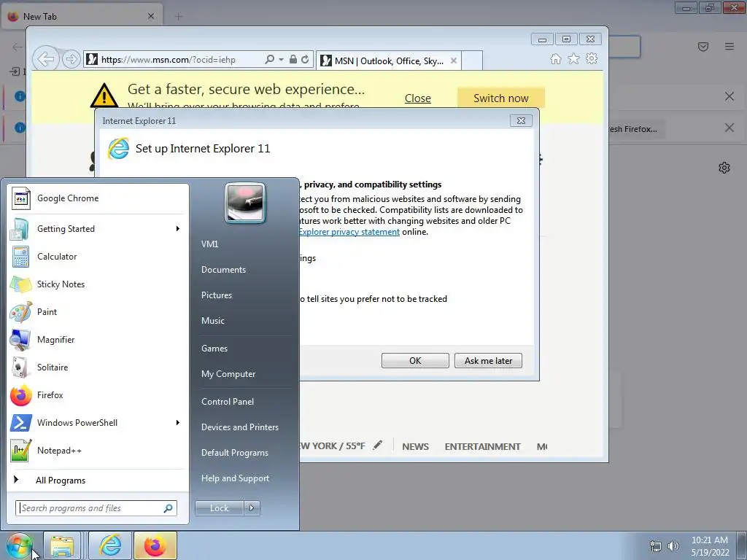Screen dimensions: 747x560
Task: Select Firefox New Tab tab
Action: [x=82, y=17]
